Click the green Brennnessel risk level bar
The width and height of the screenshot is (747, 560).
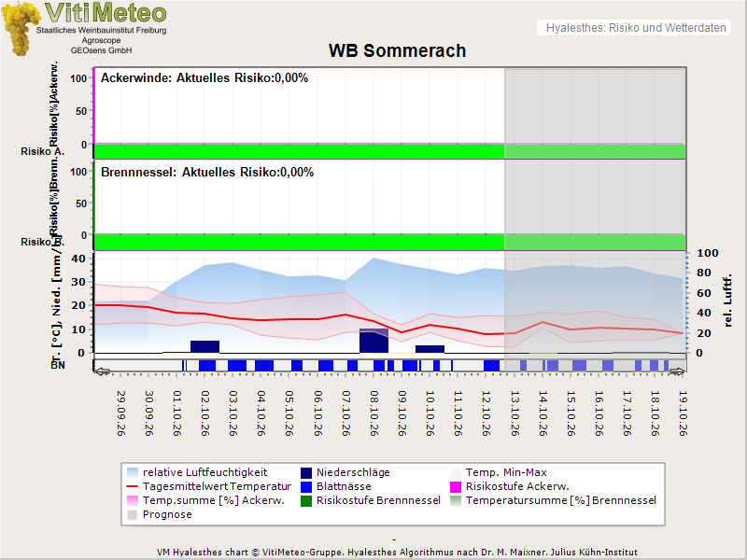pos(389,242)
